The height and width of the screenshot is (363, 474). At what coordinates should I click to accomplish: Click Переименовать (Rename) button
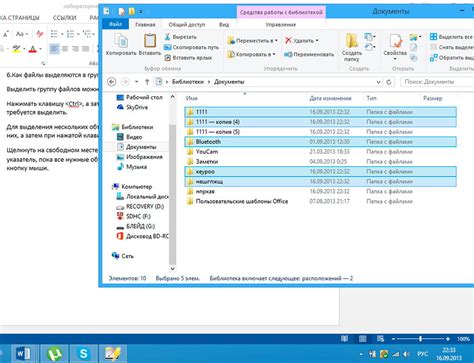tap(309, 54)
